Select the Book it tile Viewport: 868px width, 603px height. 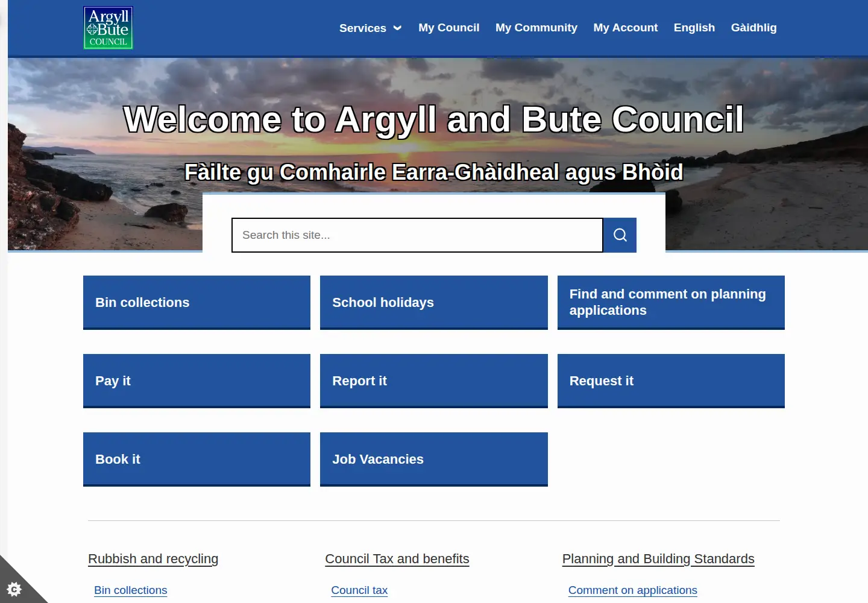[197, 459]
